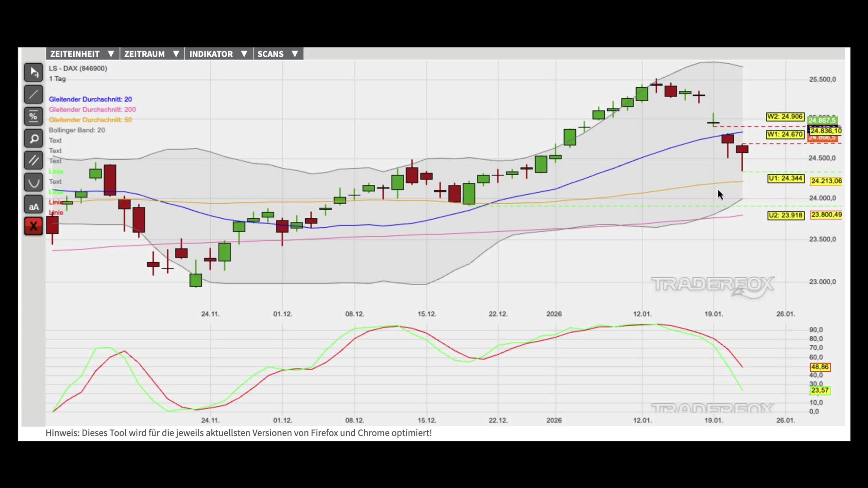The width and height of the screenshot is (868, 488).
Task: Select the parallel channel lines tool
Action: coord(33,160)
